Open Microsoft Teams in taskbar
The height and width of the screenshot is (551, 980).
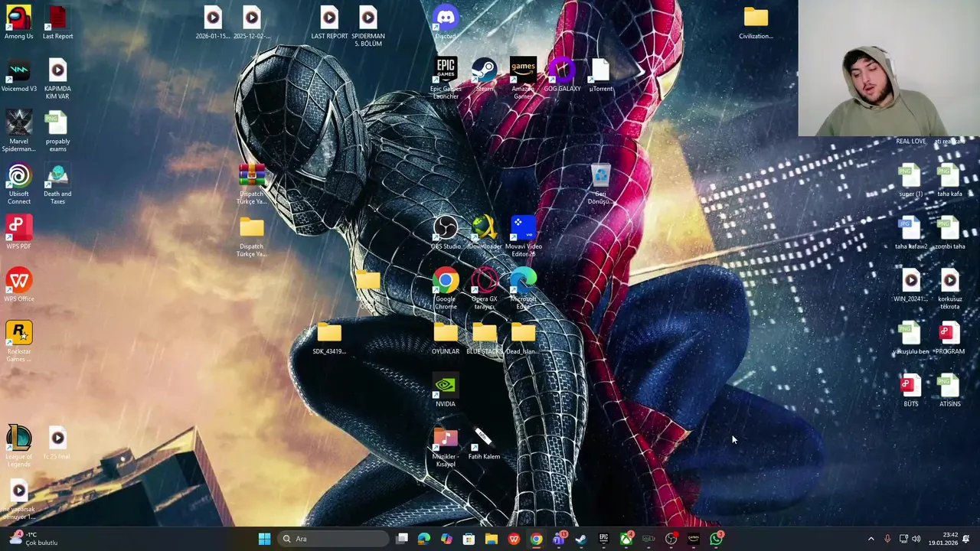tap(559, 539)
